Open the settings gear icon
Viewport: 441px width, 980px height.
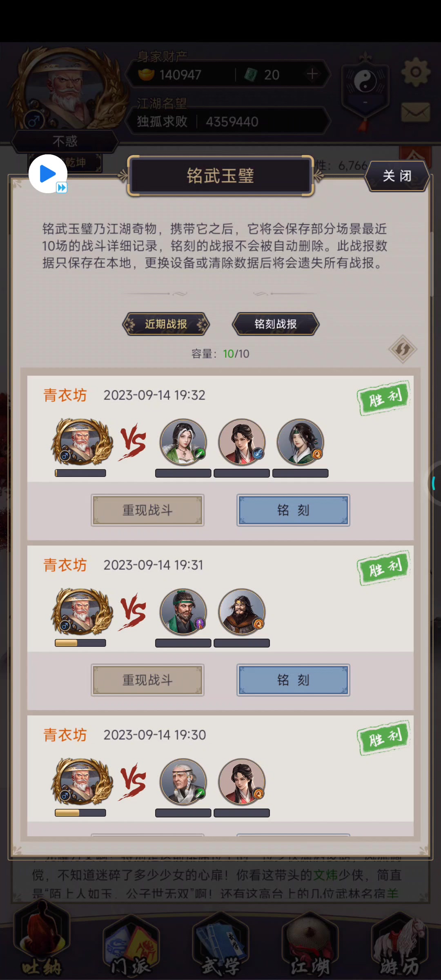coord(416,72)
